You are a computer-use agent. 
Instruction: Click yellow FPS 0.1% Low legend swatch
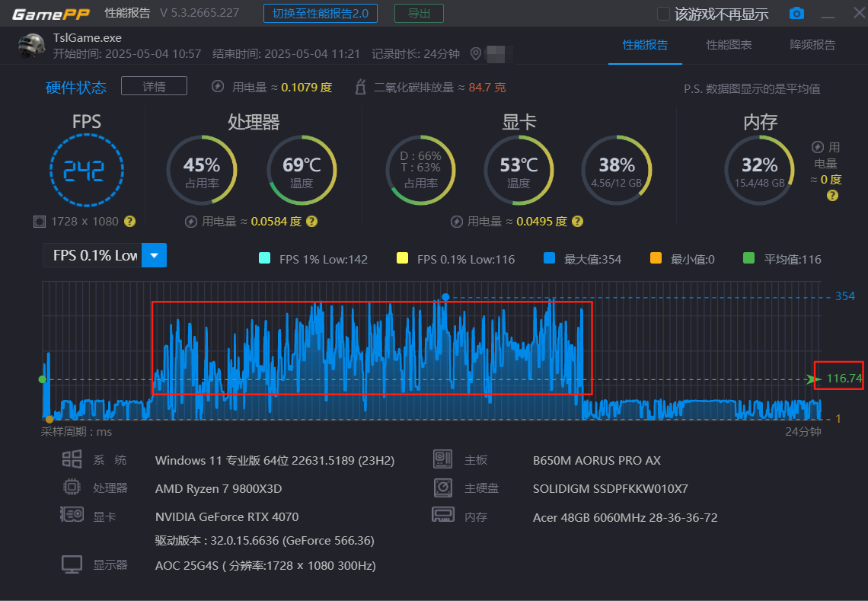tap(403, 258)
